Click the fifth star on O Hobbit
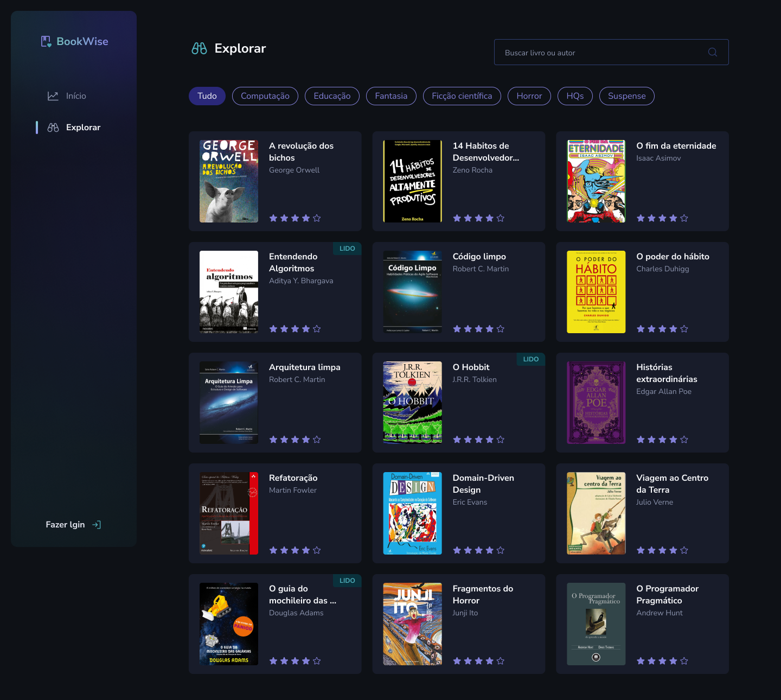781x700 pixels. click(x=501, y=440)
